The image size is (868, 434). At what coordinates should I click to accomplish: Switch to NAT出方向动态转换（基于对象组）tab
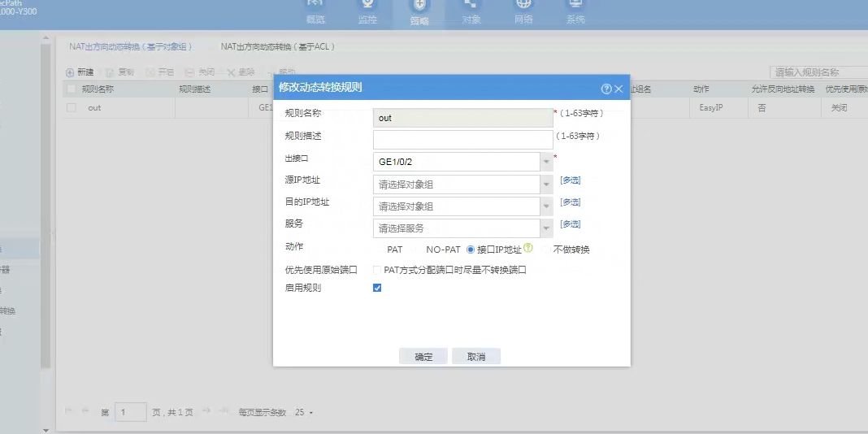131,46
